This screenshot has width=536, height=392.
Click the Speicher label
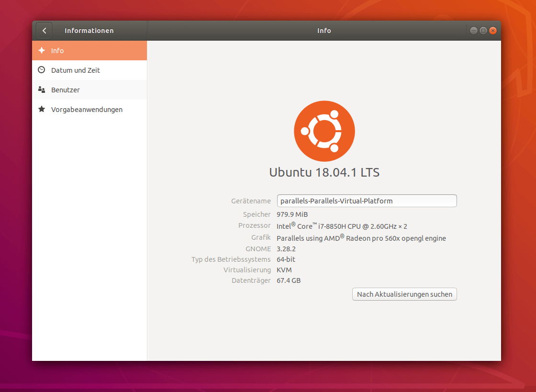257,214
